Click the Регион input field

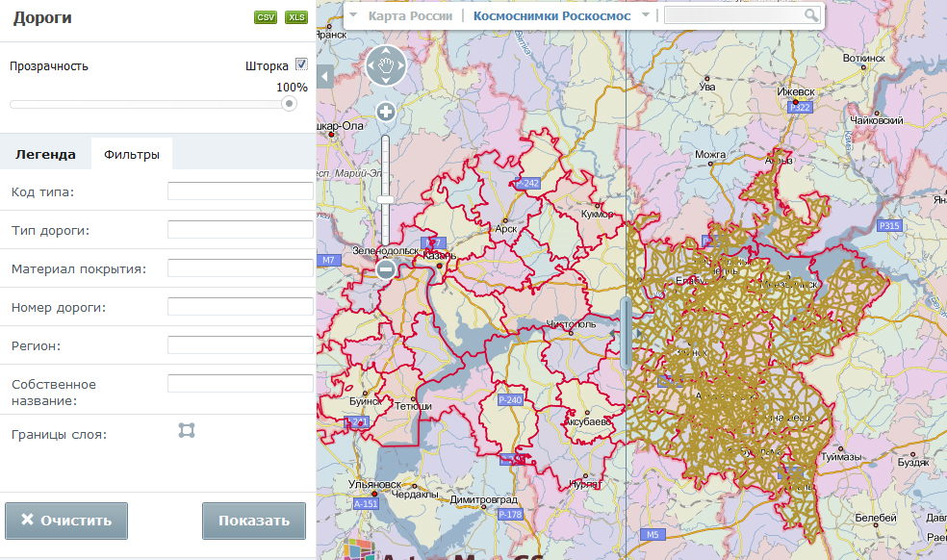point(241,345)
